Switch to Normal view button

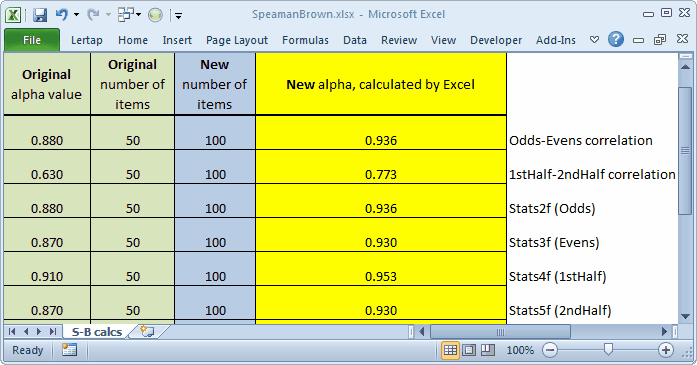[450, 350]
